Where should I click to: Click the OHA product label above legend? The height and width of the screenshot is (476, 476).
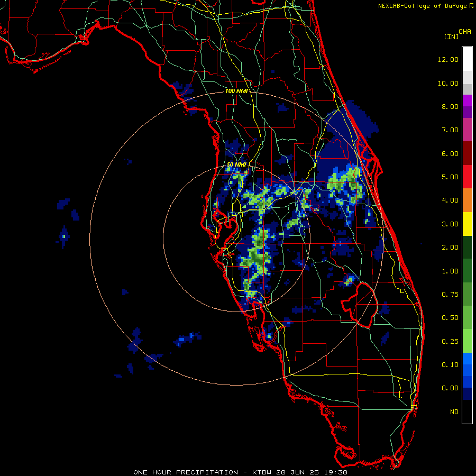pos(465,32)
